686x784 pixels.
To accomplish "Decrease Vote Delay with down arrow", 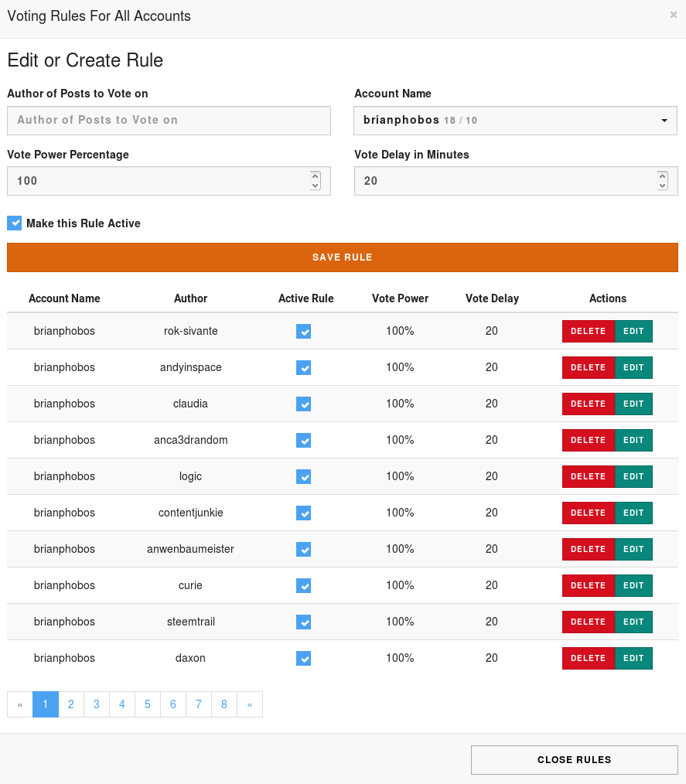I will tap(663, 186).
